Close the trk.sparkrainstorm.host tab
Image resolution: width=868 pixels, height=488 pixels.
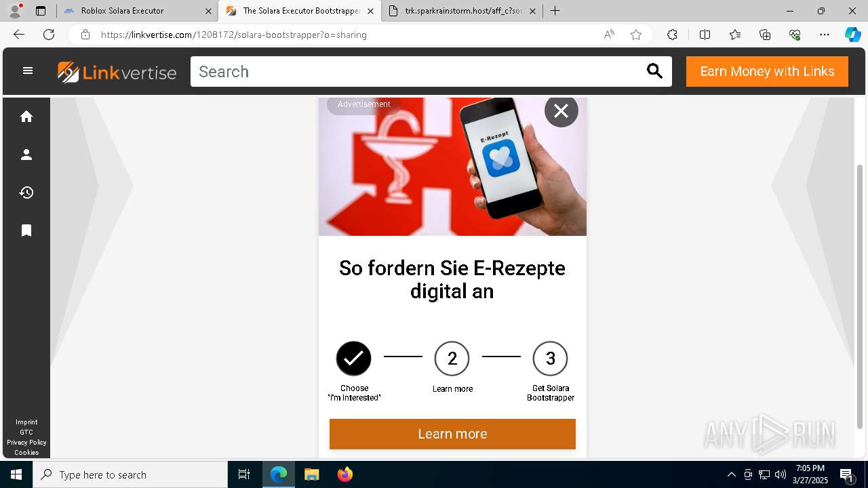(532, 11)
